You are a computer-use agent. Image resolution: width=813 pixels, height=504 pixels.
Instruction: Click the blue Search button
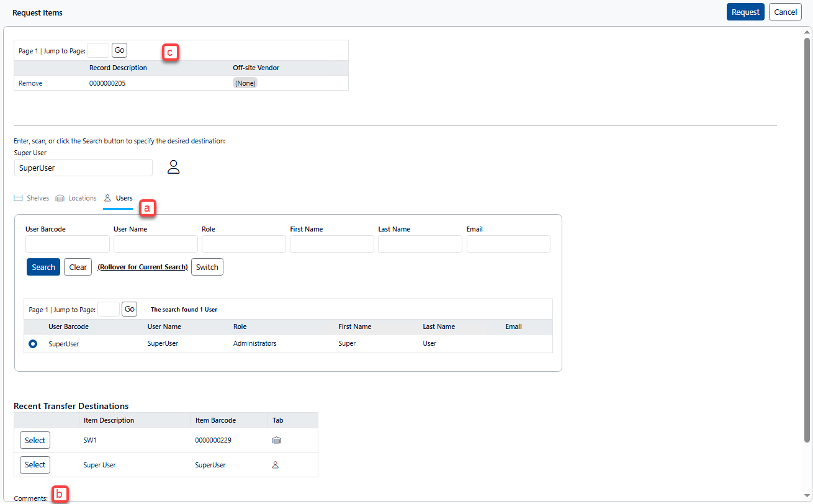[x=43, y=267]
